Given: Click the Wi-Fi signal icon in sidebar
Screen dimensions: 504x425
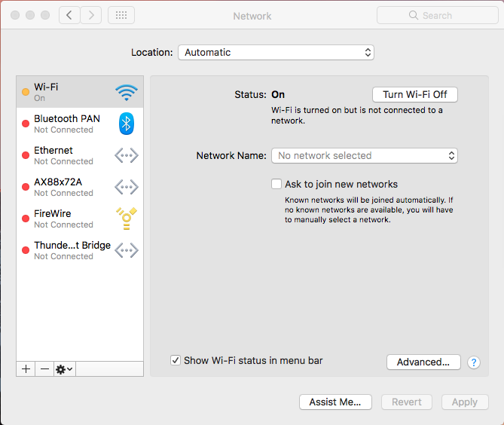Looking at the screenshot, I should [126, 93].
